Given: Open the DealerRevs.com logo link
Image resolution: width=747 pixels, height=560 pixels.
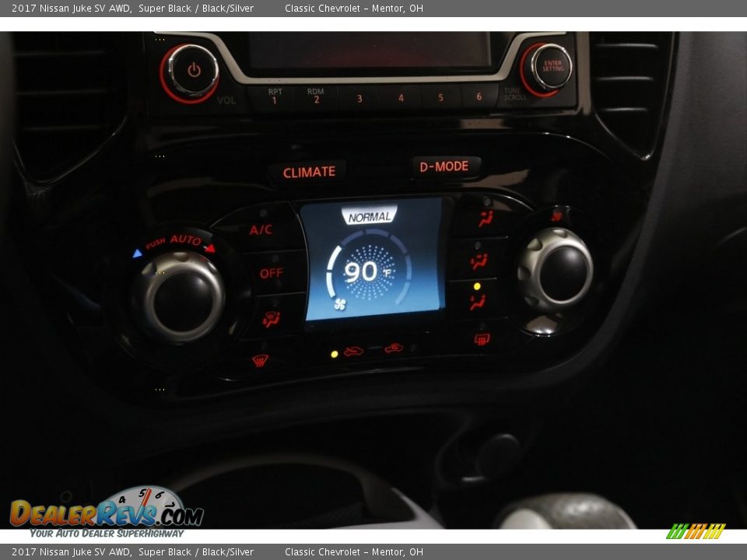Looking at the screenshot, I should [x=107, y=513].
